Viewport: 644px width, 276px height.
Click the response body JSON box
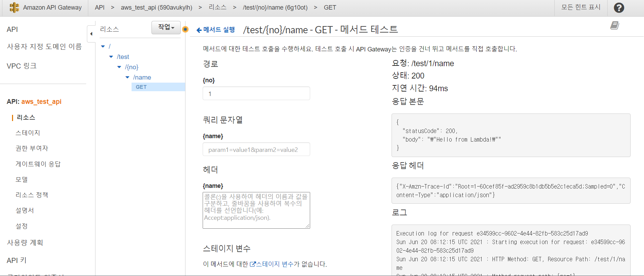point(511,135)
